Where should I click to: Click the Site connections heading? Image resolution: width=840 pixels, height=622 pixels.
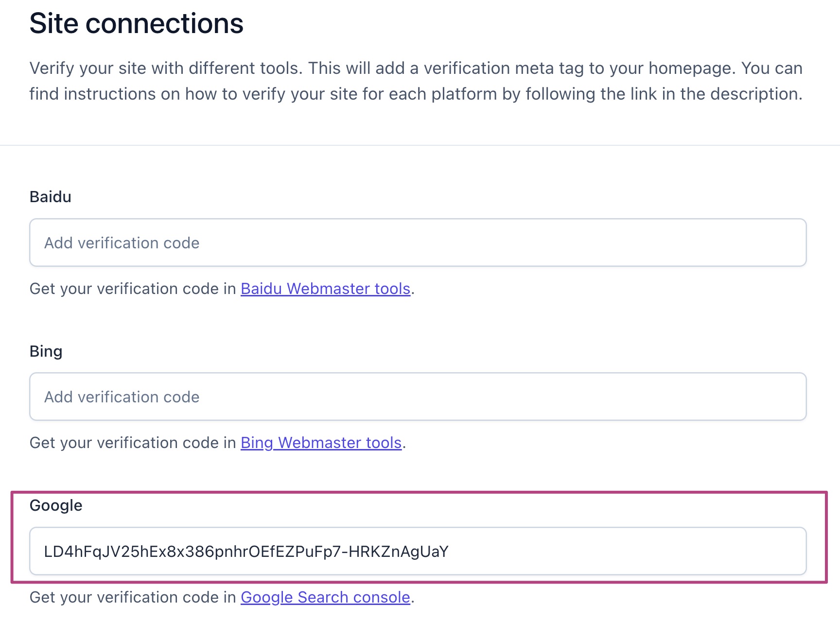click(x=136, y=23)
